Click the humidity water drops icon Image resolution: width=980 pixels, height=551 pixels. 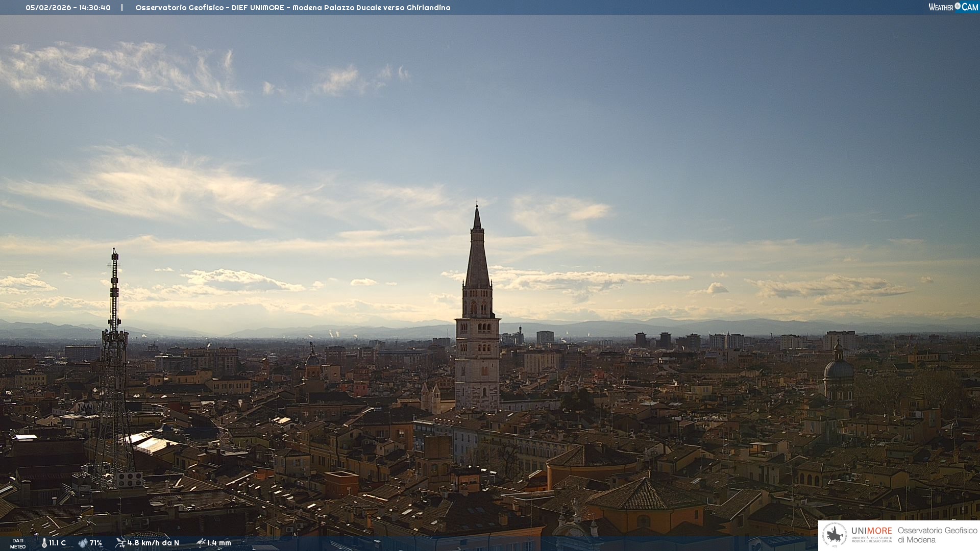(83, 543)
